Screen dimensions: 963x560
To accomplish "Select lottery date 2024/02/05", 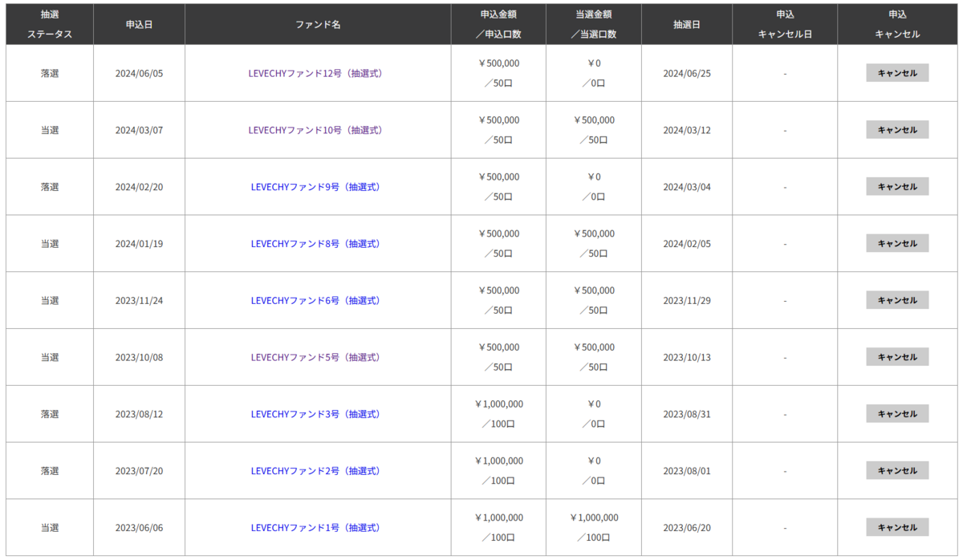I will pyautogui.click(x=687, y=244).
